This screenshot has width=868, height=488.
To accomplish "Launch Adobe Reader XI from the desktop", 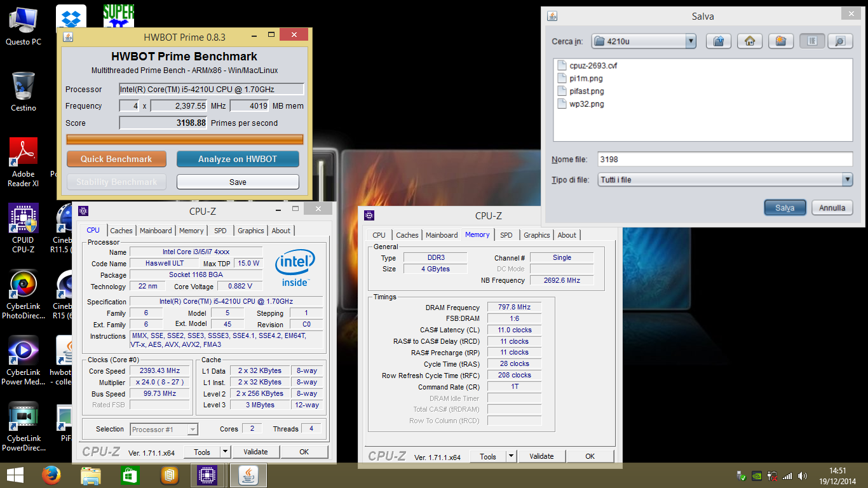I will click(x=23, y=162).
